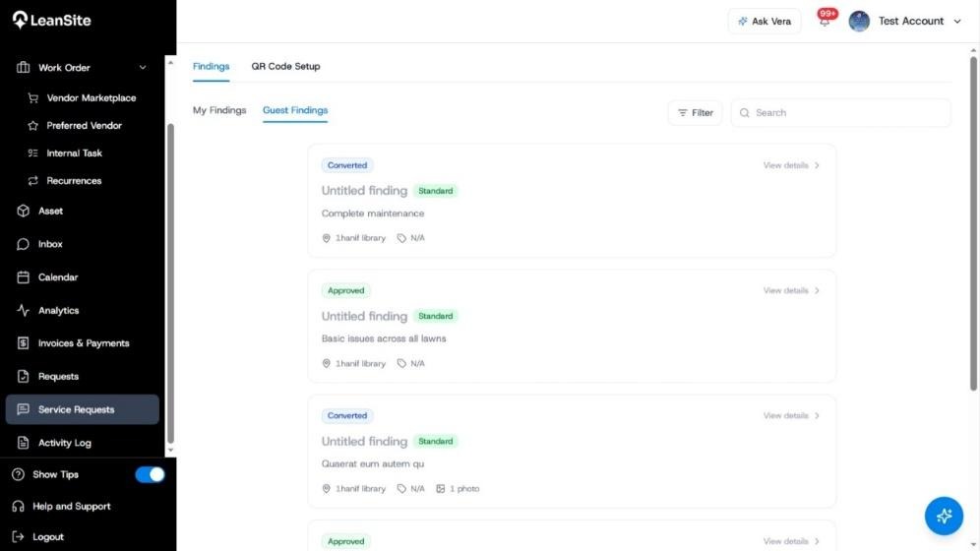
Task: Open the Test Account dropdown arrow
Action: point(956,22)
